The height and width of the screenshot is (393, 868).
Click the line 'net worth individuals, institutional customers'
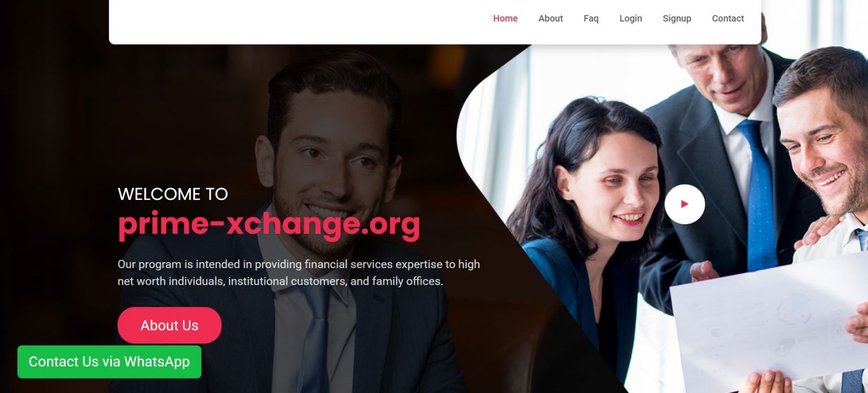click(x=280, y=281)
